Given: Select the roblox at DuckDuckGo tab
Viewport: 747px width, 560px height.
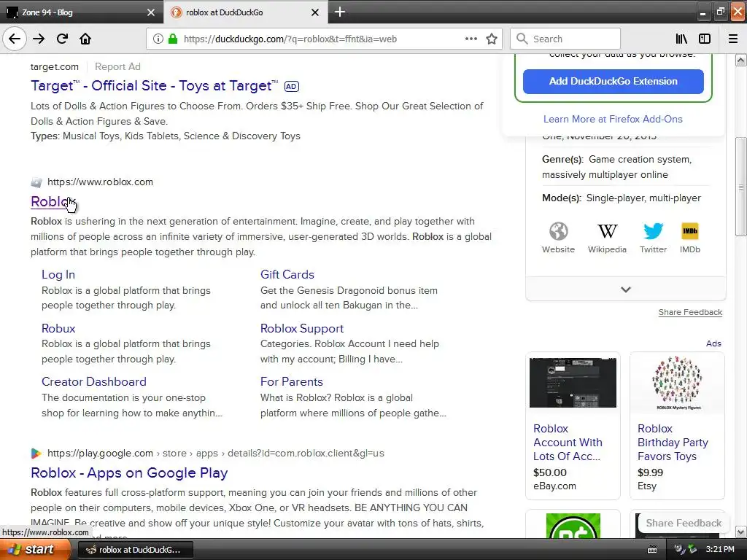Looking at the screenshot, I should [246, 12].
